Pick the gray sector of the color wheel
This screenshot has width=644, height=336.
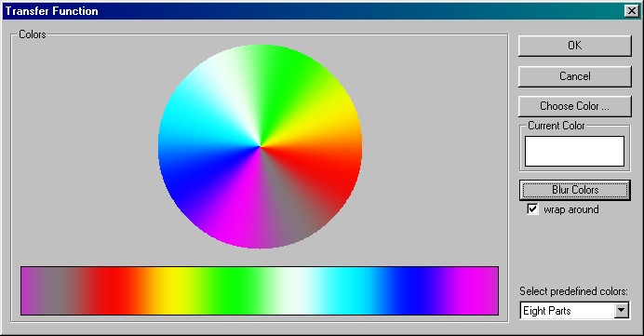[291, 206]
